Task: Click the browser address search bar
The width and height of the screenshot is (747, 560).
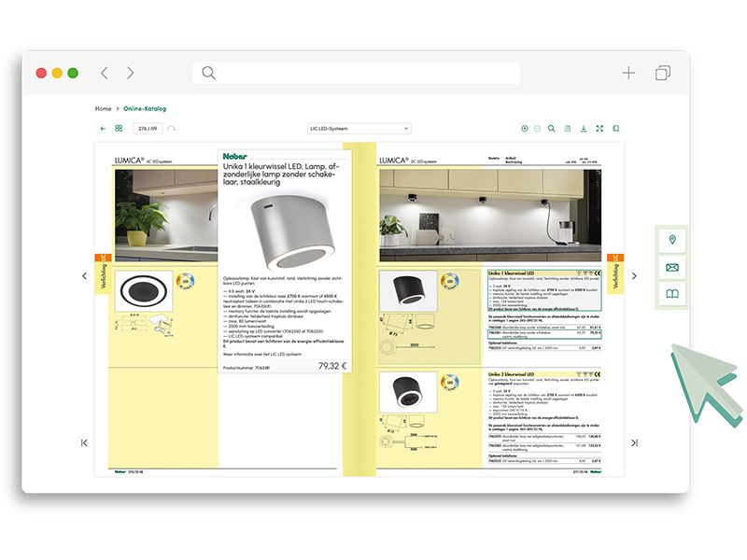Action: [x=356, y=73]
